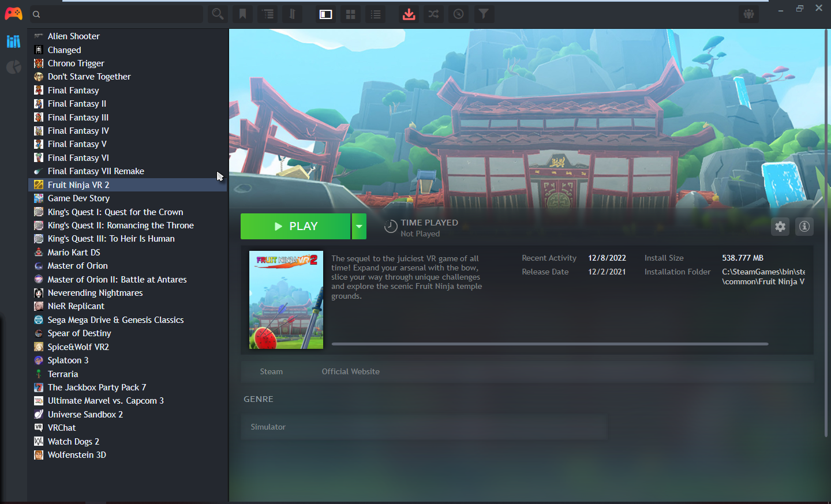Select Wolfenstein 3D in the list
Viewport: 831px width, 504px height.
coord(128,455)
